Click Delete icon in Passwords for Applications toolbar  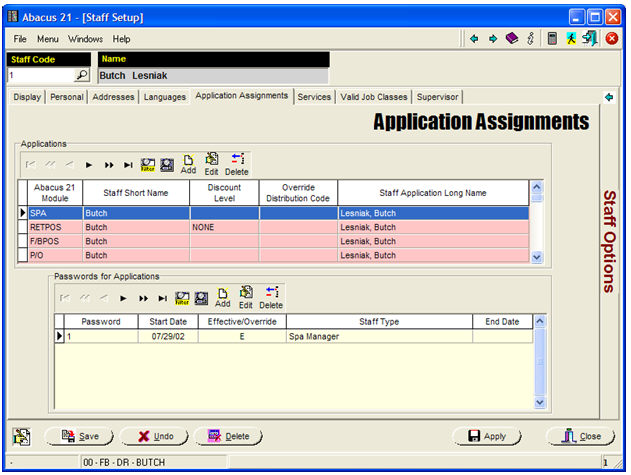pos(271,297)
